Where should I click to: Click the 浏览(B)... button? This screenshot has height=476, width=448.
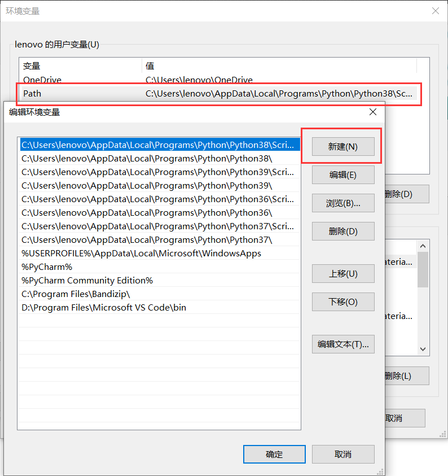click(343, 203)
